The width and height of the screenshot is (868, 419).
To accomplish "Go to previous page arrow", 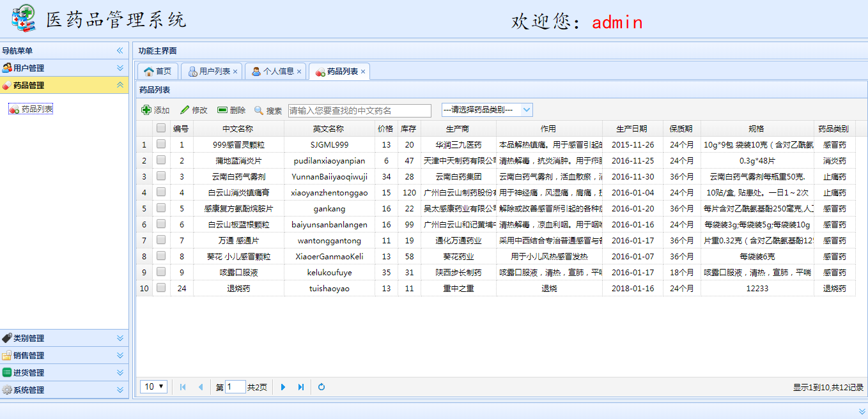I will [200, 387].
